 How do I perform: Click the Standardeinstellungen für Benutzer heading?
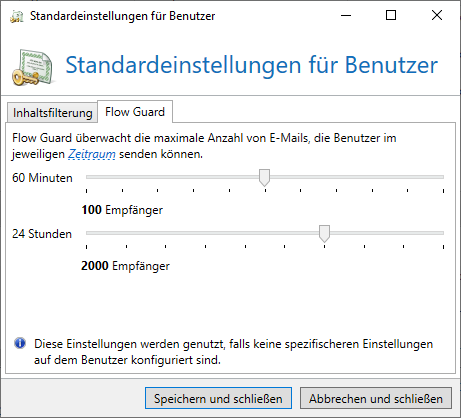(x=252, y=65)
